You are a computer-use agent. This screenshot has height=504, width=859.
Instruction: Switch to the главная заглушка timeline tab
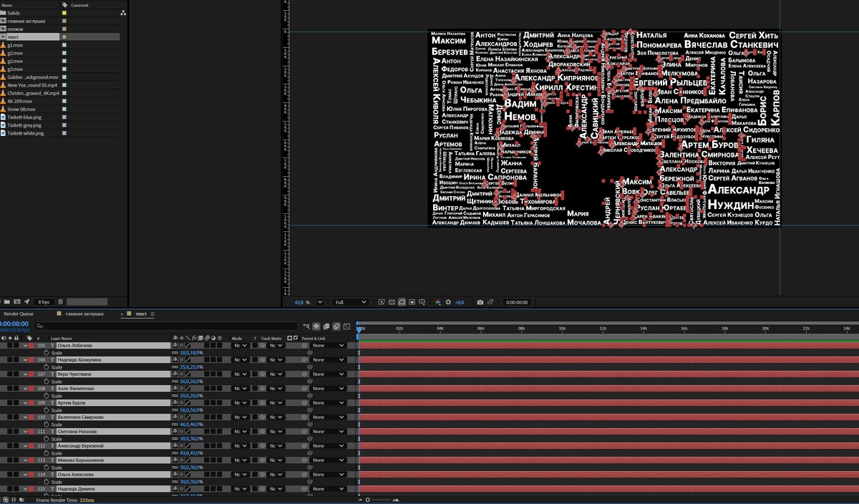pyautogui.click(x=84, y=314)
